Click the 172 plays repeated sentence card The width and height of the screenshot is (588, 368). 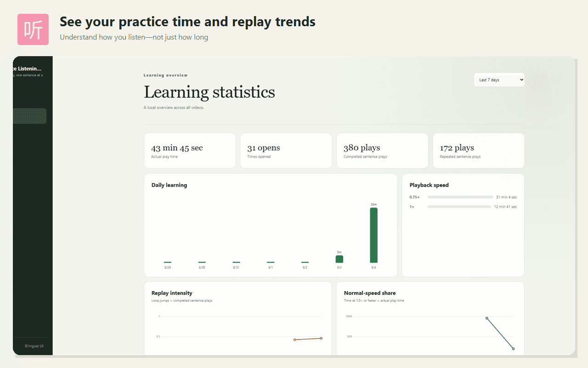click(478, 151)
